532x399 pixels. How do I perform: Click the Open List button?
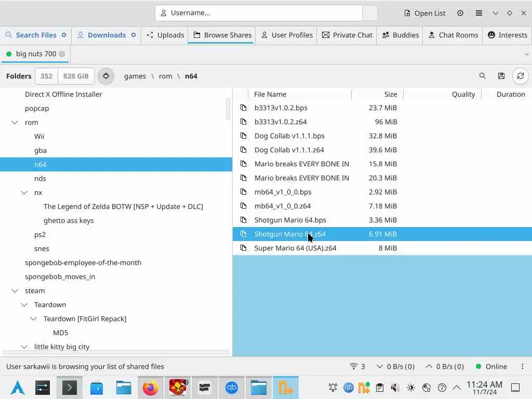424,13
